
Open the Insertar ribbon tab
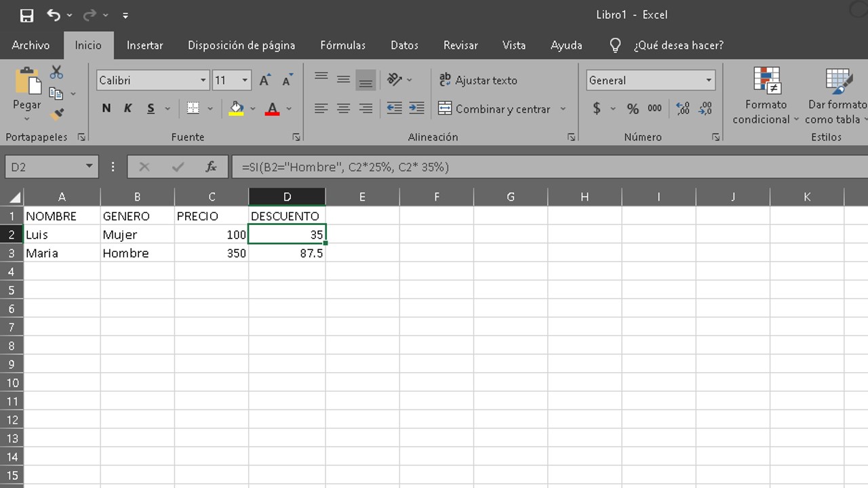[144, 45]
